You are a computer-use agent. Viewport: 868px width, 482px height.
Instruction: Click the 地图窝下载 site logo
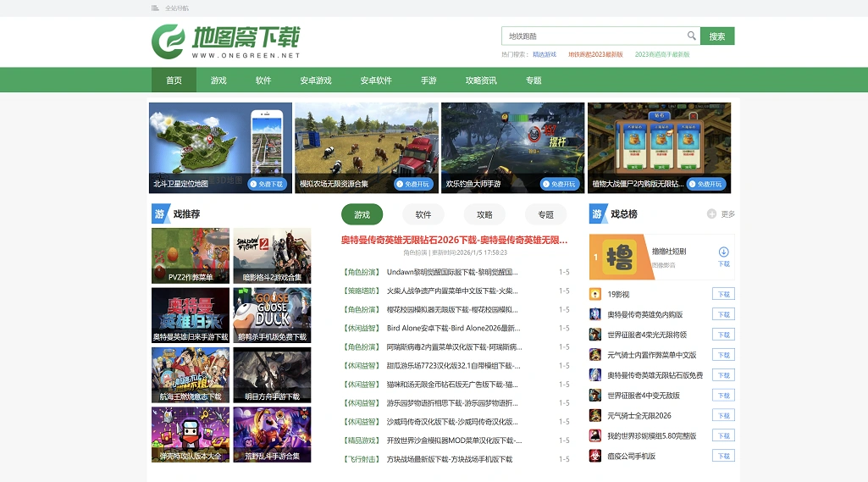(x=226, y=42)
